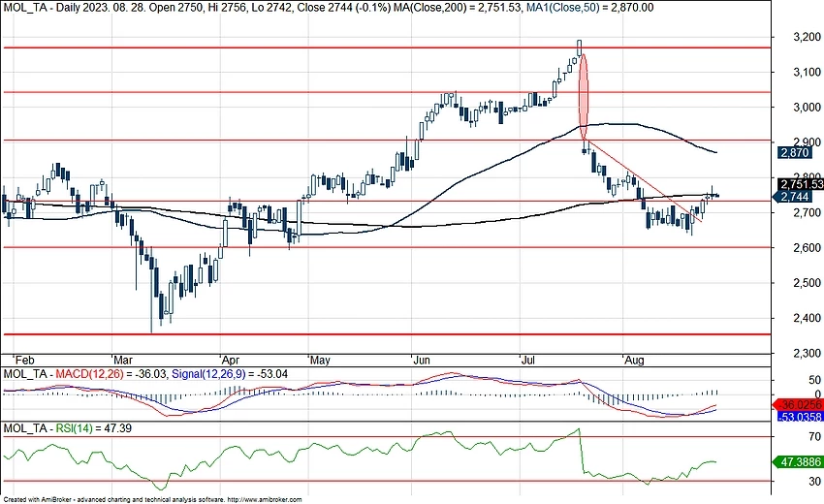Click the 2,500 price axis label
This screenshot has width=824, height=504.
[x=807, y=283]
